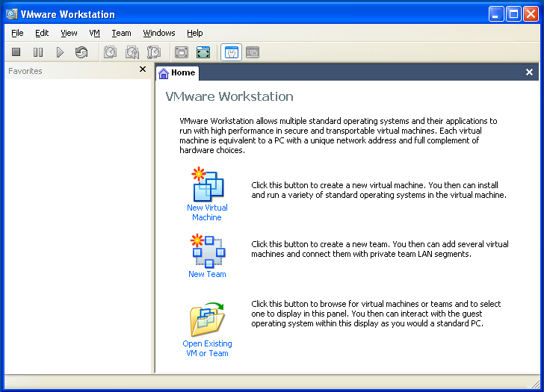Open the Snapshot Manager toolbar icon
Screen dimensions: 544x392
pyautogui.click(x=154, y=52)
